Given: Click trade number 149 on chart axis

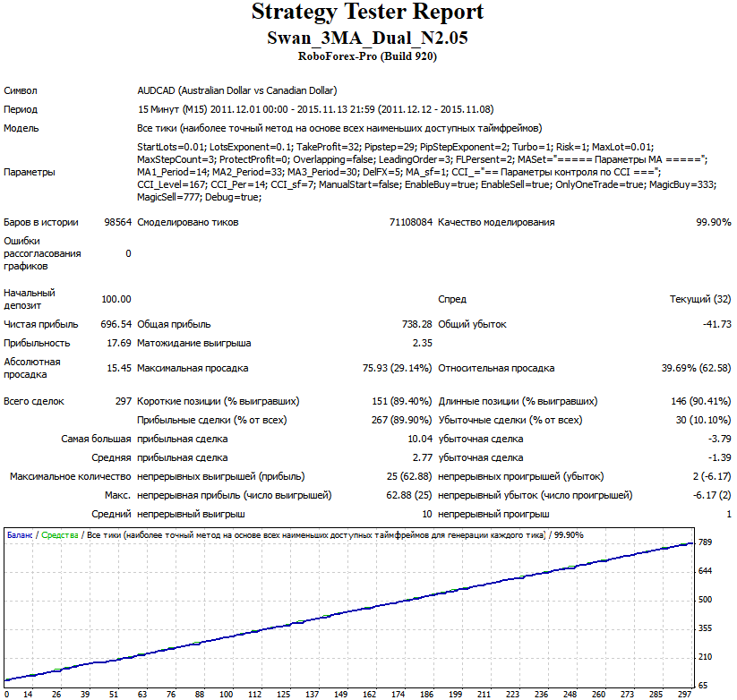Looking at the screenshot, I should [x=341, y=695].
